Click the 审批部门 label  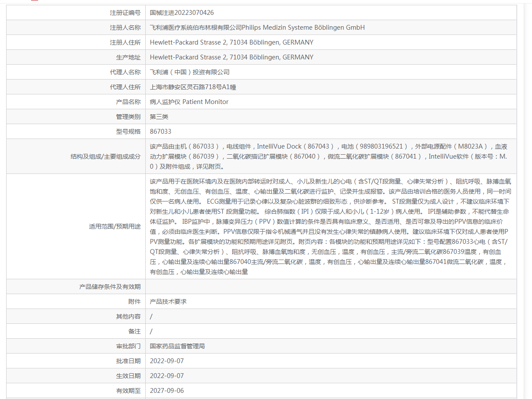[128, 346]
